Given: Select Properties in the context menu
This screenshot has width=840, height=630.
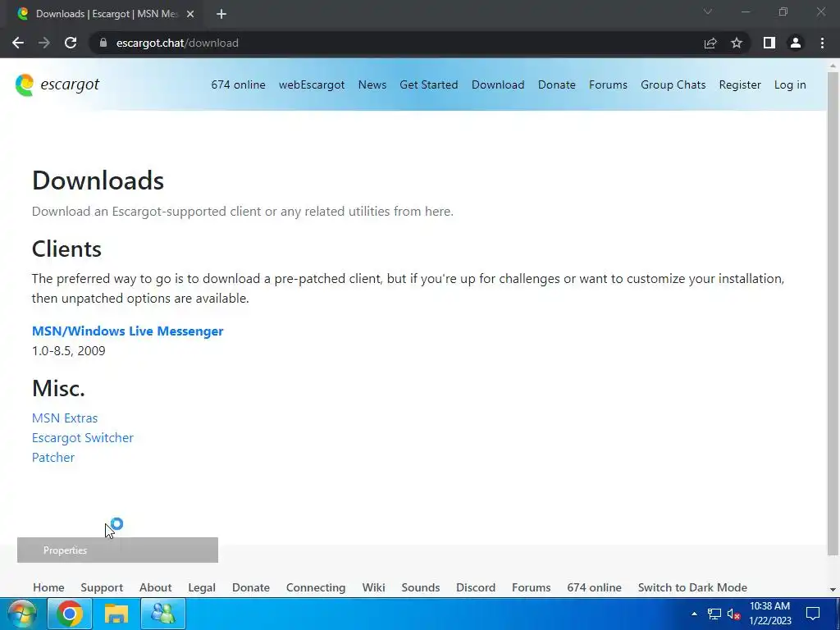Looking at the screenshot, I should (117, 550).
